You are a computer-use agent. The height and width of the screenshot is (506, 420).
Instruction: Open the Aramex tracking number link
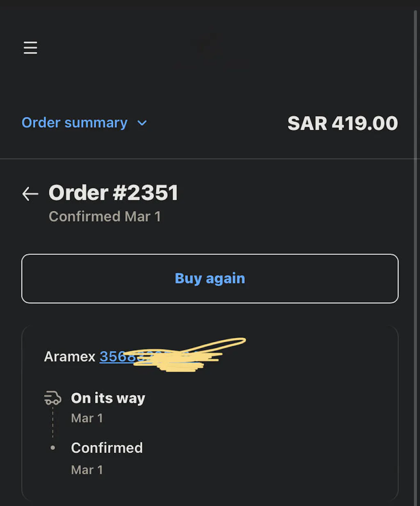[113, 357]
